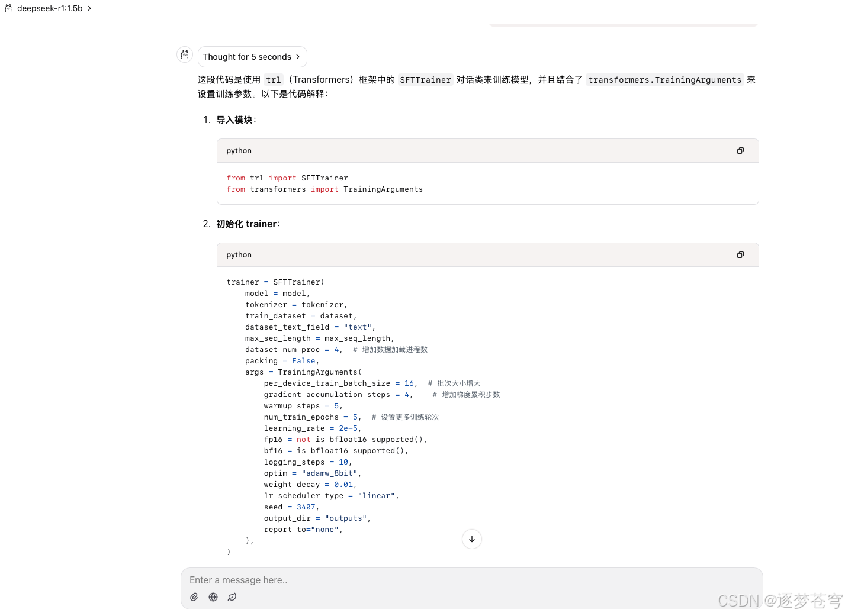Click the code line 'model = model,'
Screen dimensions: 845x616
pyautogui.click(x=278, y=294)
